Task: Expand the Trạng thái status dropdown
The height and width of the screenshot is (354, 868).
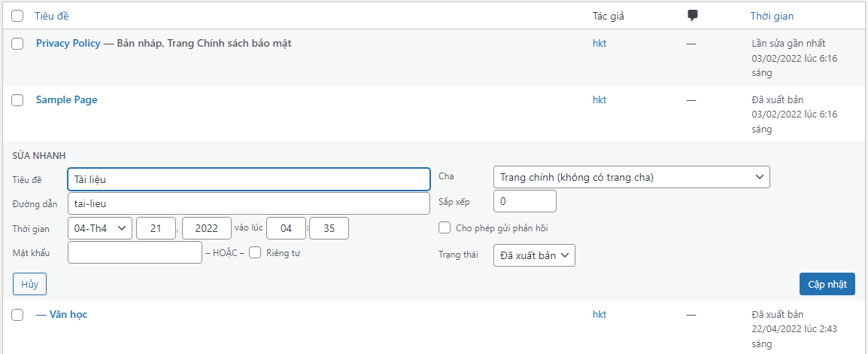Action: click(534, 255)
